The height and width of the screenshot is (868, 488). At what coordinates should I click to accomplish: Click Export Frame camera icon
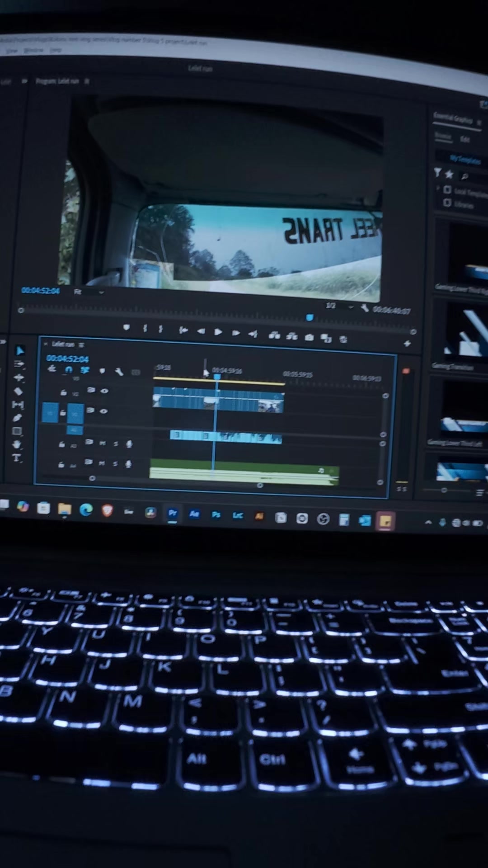pyautogui.click(x=309, y=337)
